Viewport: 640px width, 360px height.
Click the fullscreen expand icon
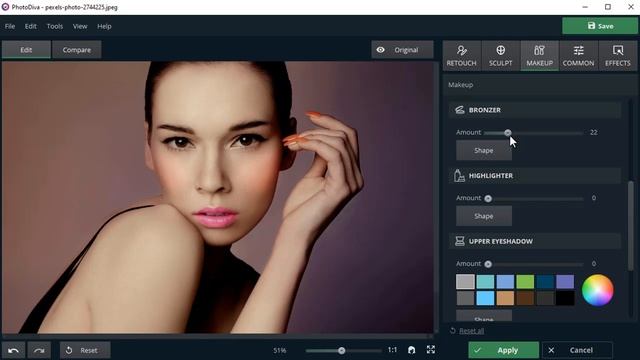(x=431, y=350)
